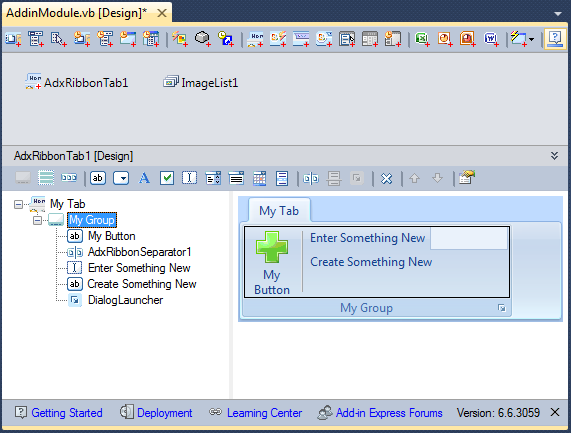The width and height of the screenshot is (571, 433).
Task: Add a new Ribbon Tab component
Action: (x=255, y=39)
